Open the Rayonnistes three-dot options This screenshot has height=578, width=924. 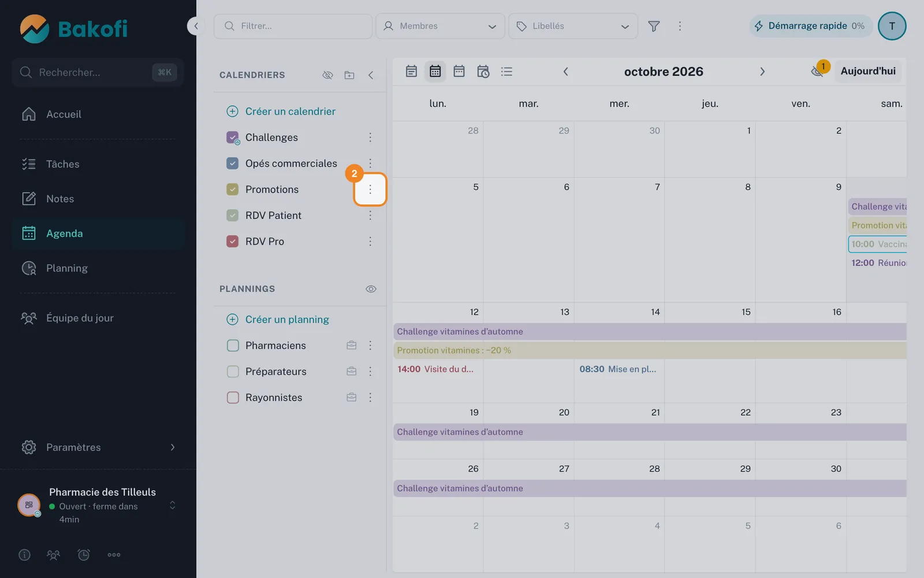click(370, 397)
